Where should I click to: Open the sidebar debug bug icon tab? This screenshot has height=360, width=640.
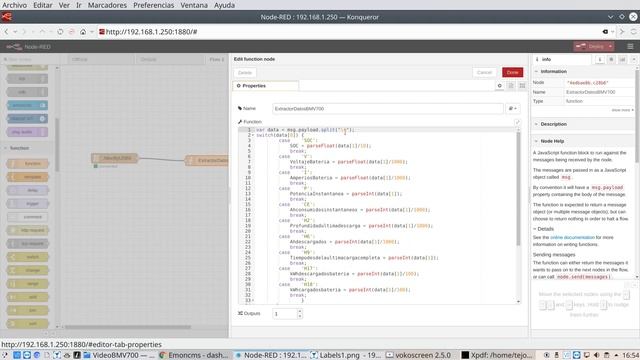pos(611,60)
